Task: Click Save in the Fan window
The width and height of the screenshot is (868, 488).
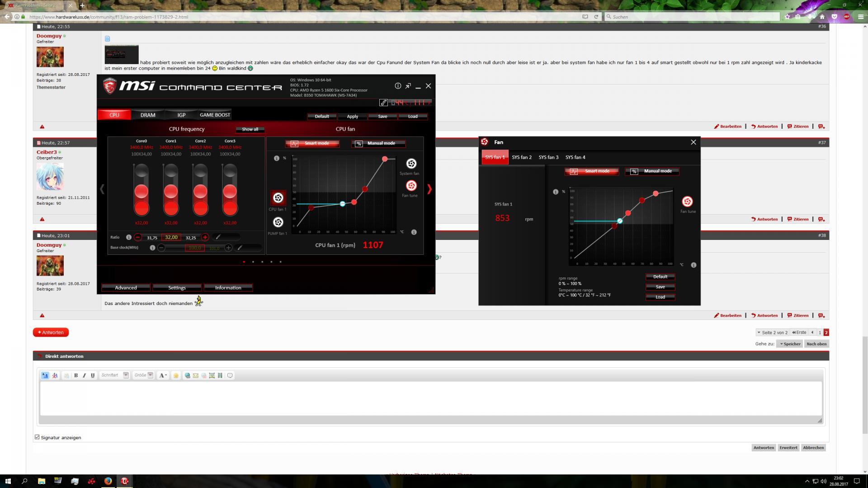Action: tap(660, 287)
